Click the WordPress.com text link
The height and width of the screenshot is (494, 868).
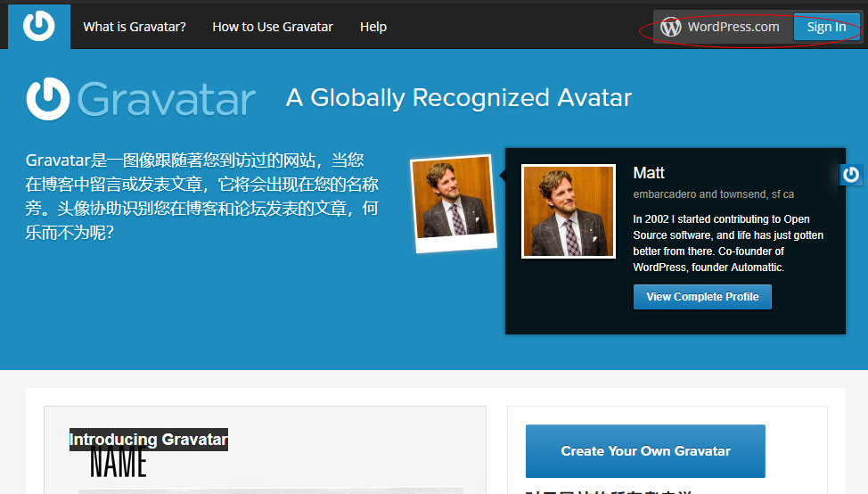pos(733,27)
